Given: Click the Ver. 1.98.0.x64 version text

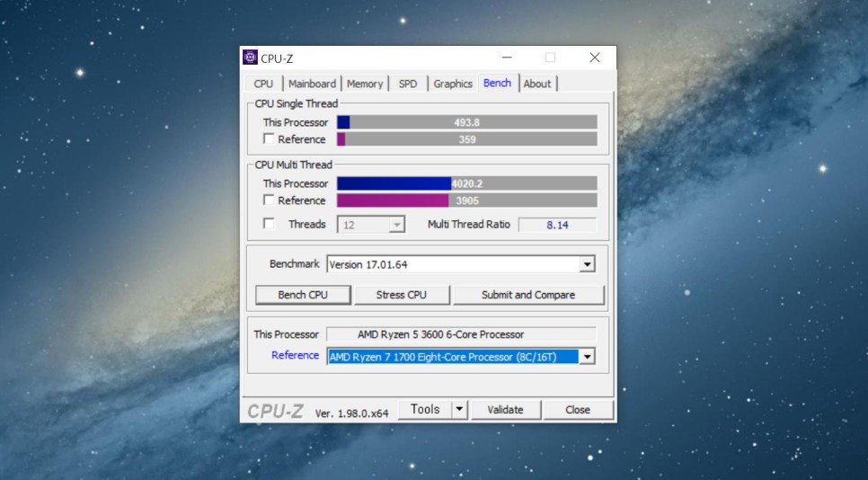Looking at the screenshot, I should pos(351,413).
